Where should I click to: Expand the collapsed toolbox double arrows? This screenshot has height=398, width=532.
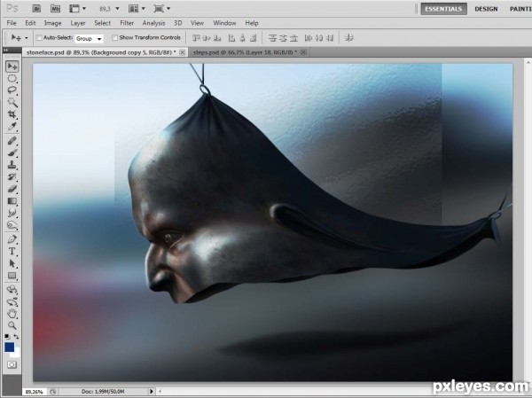(5, 50)
